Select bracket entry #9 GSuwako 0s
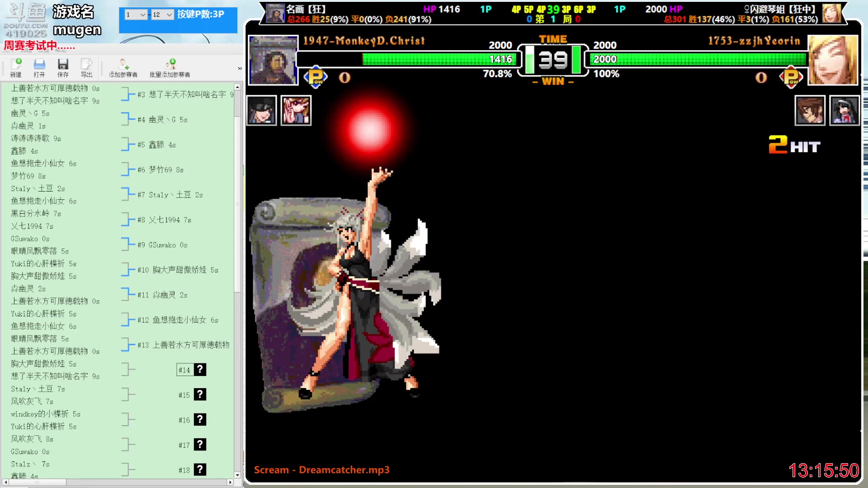 click(x=162, y=245)
